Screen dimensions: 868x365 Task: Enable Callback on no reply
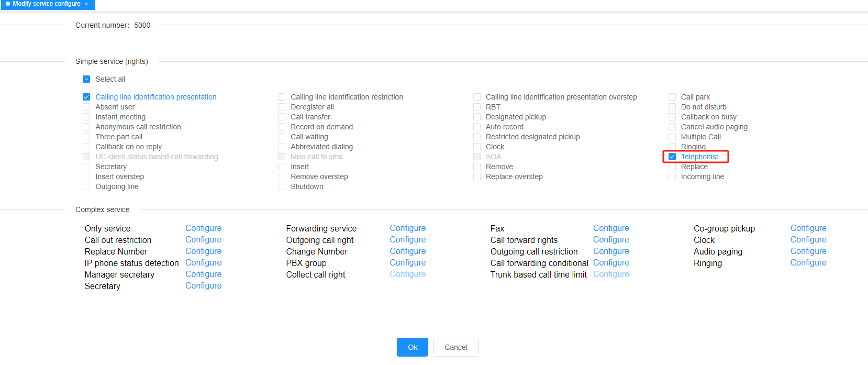pos(86,147)
